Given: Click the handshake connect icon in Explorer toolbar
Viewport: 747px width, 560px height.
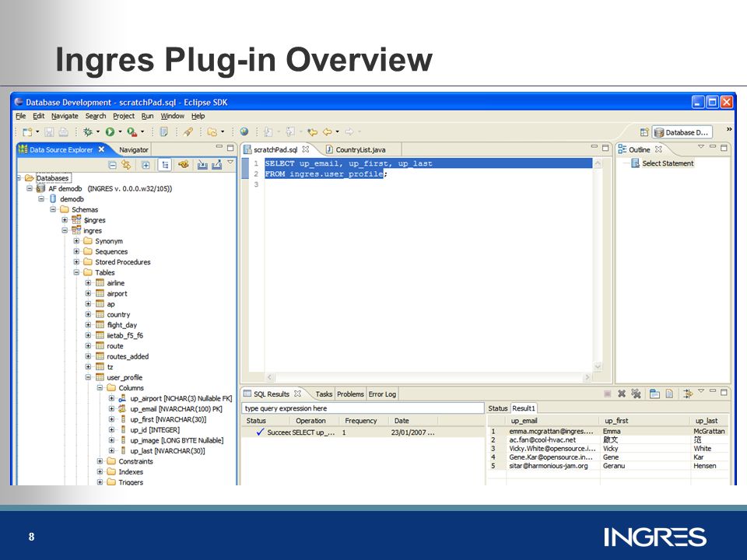Looking at the screenshot, I should click(184, 165).
